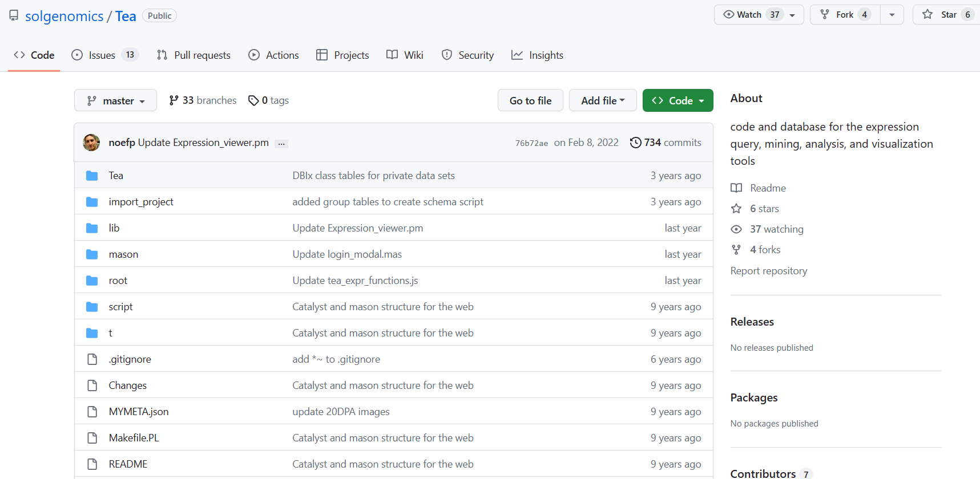Expand commit message ellipsis button
980x479 pixels.
[x=281, y=144]
